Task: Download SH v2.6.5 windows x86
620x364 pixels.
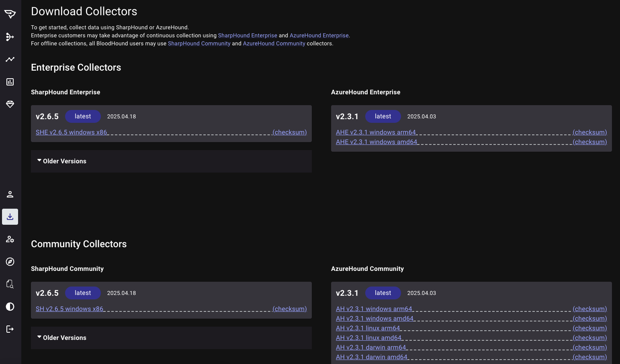Action: [70, 309]
